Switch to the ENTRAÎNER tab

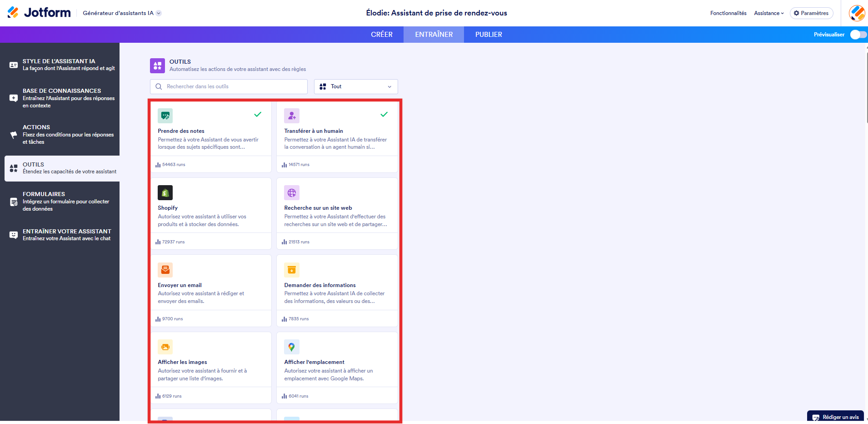click(x=434, y=35)
